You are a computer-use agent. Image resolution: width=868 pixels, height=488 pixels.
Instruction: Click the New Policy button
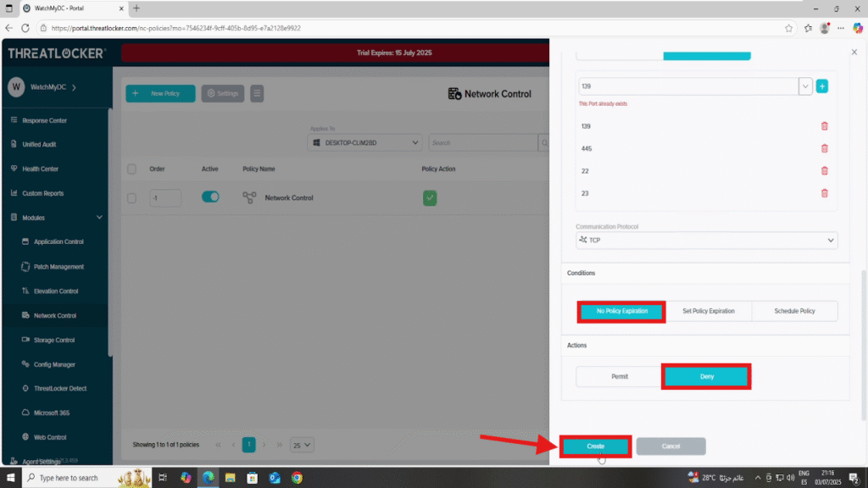160,93
